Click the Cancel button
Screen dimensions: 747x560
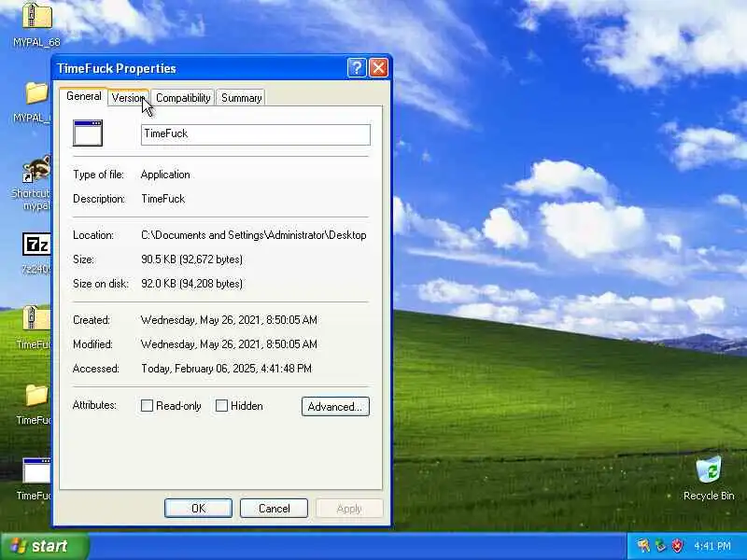[274, 508]
